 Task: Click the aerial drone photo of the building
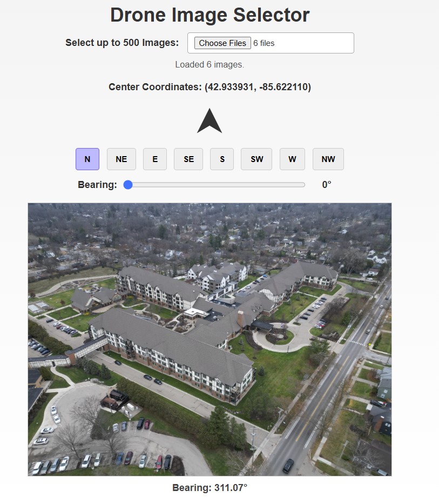tap(210, 339)
